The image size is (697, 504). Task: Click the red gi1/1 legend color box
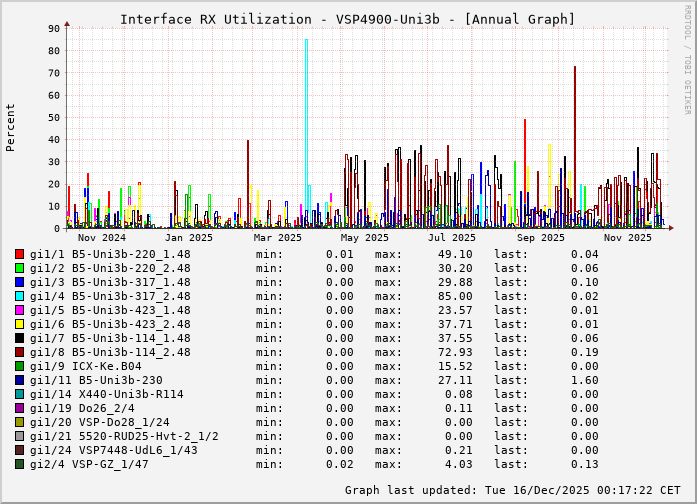[x=19, y=254]
